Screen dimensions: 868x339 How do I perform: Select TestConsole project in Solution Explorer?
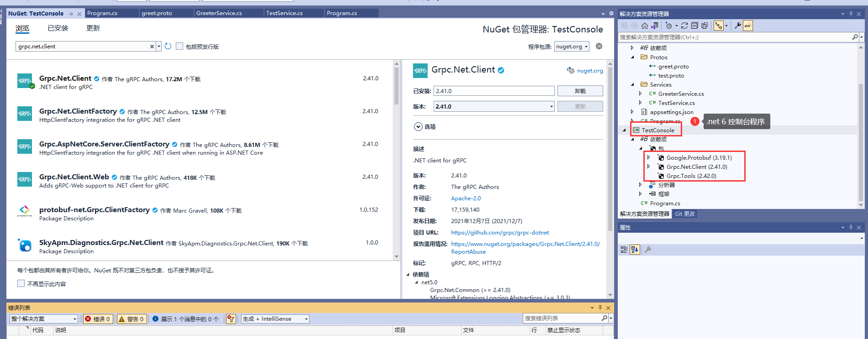[658, 130]
